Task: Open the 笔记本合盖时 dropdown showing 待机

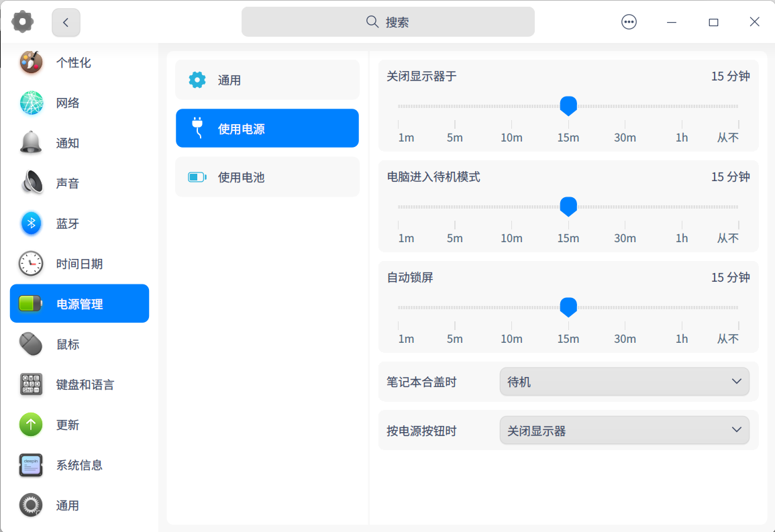Action: 625,381
